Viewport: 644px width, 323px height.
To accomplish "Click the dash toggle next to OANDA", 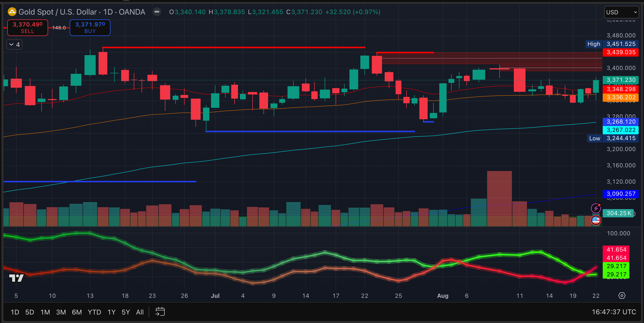I will click(157, 12).
